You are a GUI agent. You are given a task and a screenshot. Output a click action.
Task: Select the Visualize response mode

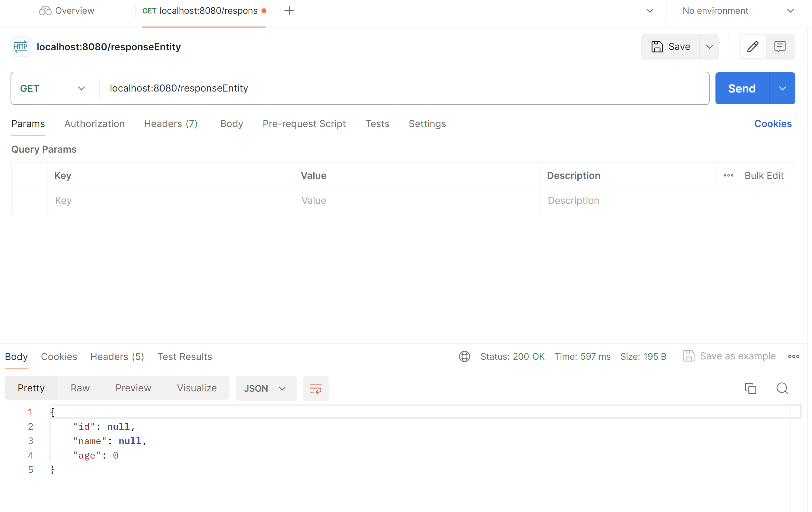[x=197, y=388]
